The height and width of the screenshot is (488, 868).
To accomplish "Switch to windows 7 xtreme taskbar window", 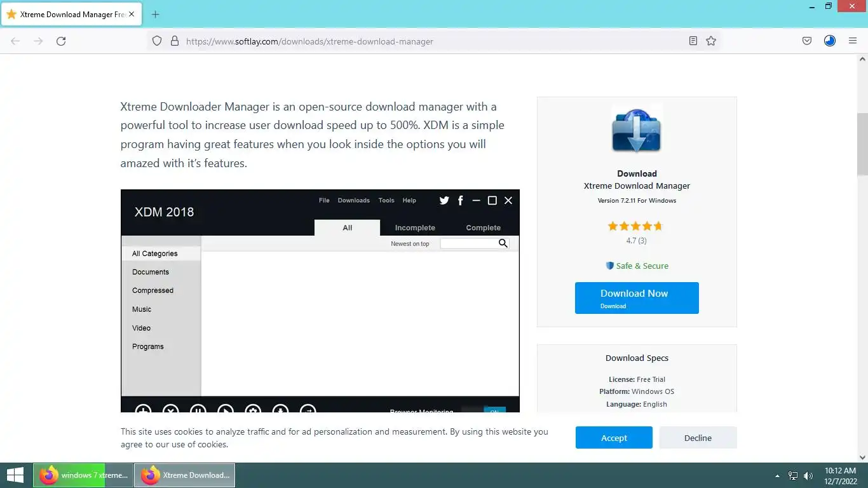I will coord(83,475).
